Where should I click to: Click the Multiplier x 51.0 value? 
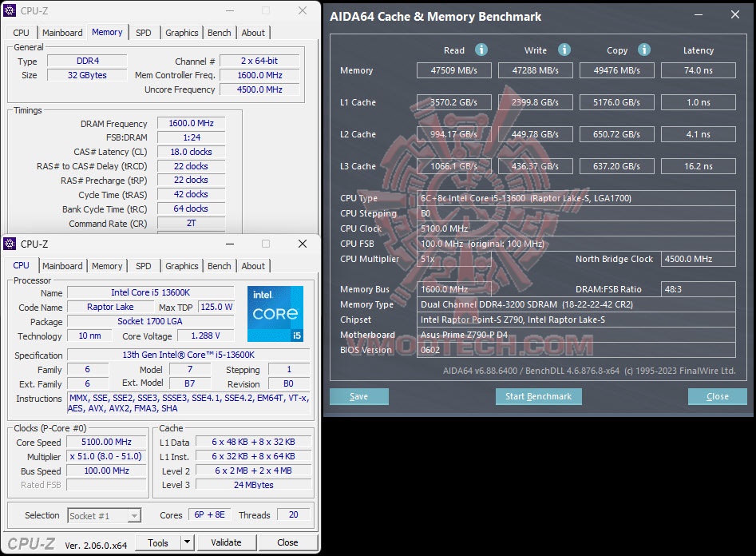[x=105, y=457]
